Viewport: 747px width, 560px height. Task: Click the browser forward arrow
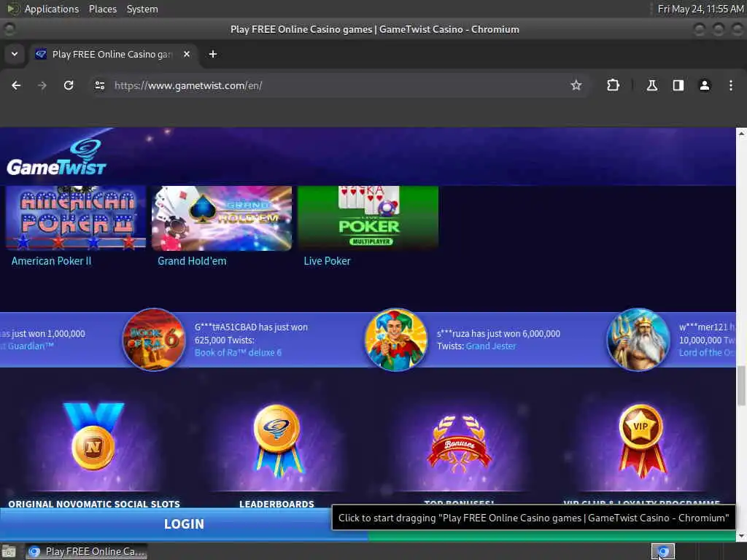coord(42,85)
